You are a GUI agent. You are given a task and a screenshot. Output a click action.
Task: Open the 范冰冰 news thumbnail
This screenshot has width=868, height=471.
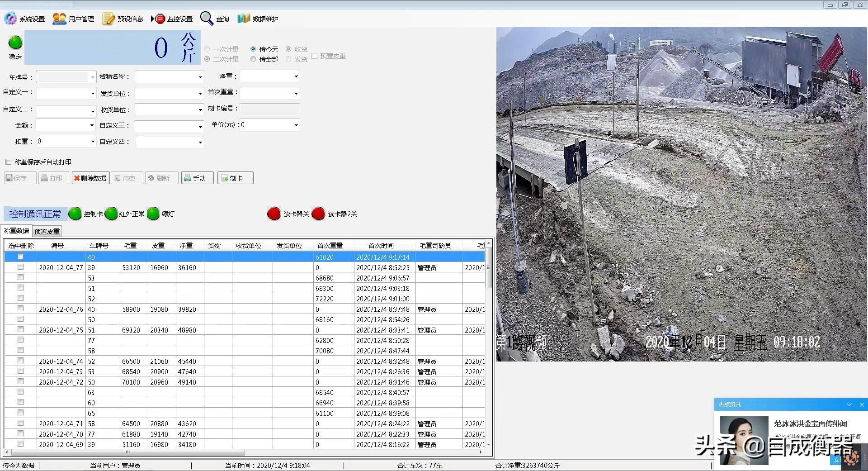[x=744, y=440]
